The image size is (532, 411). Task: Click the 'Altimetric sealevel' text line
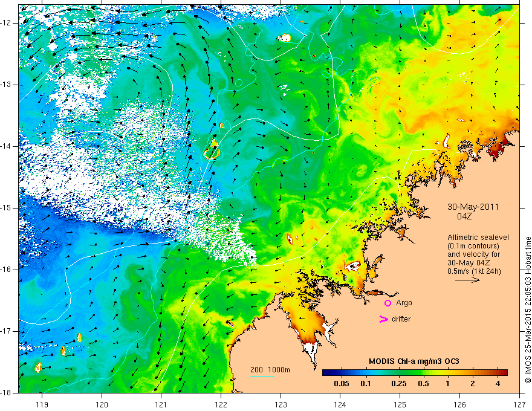click(478, 238)
